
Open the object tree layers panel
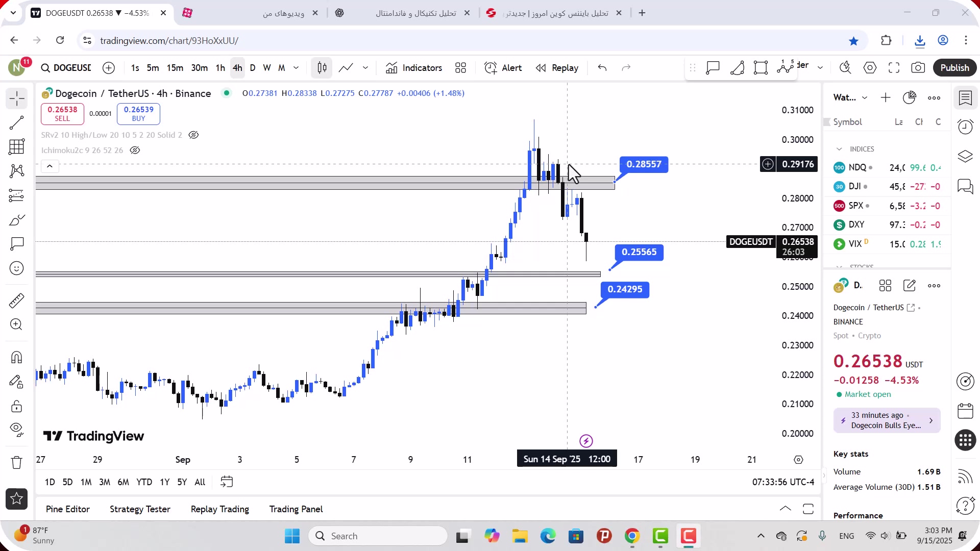click(x=965, y=156)
